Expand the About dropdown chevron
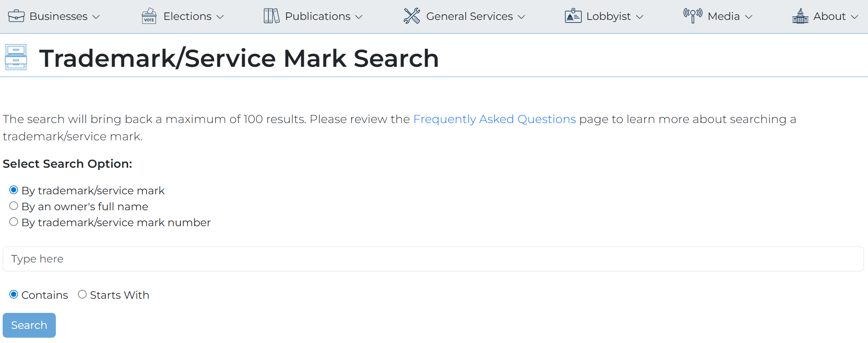This screenshot has width=868, height=343. (x=854, y=17)
